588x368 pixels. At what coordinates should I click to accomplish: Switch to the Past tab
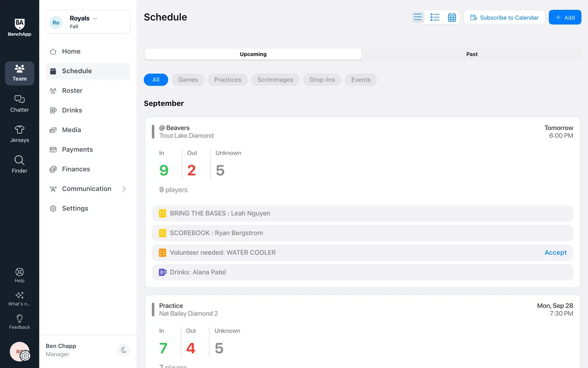click(472, 54)
